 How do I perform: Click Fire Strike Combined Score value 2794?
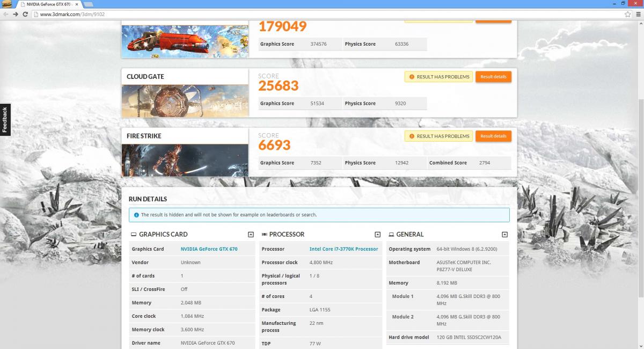pos(485,163)
